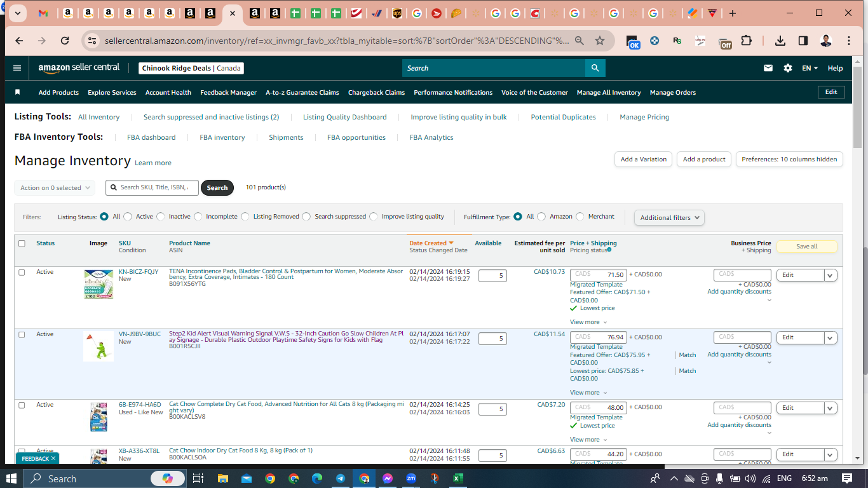The width and height of the screenshot is (868, 488).
Task: Open Add Products in the favorites bar
Action: pos(58,92)
